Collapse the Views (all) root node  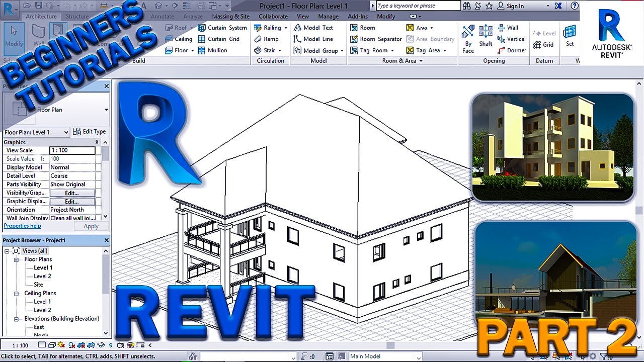(7, 251)
